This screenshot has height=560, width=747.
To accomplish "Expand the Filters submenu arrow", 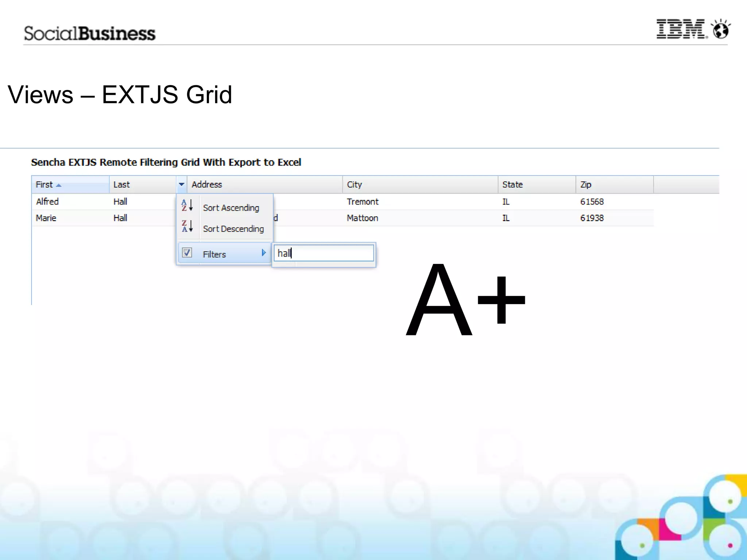I will click(264, 253).
